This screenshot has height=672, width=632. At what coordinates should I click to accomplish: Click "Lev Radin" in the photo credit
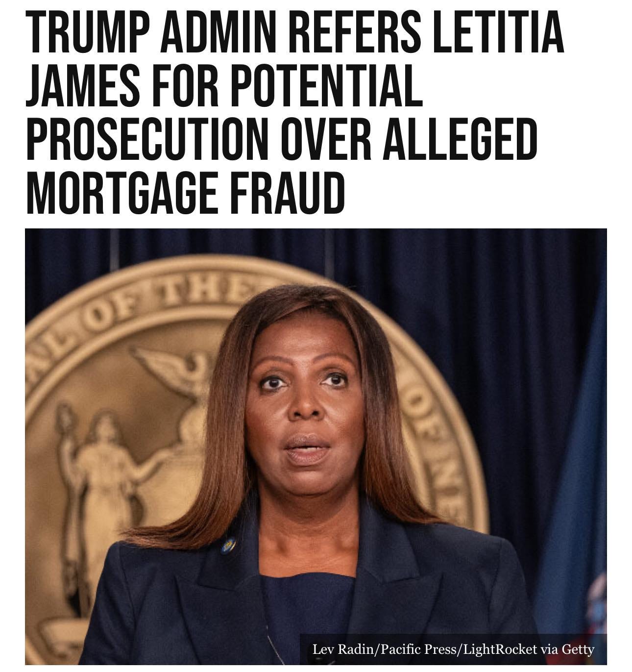342,649
